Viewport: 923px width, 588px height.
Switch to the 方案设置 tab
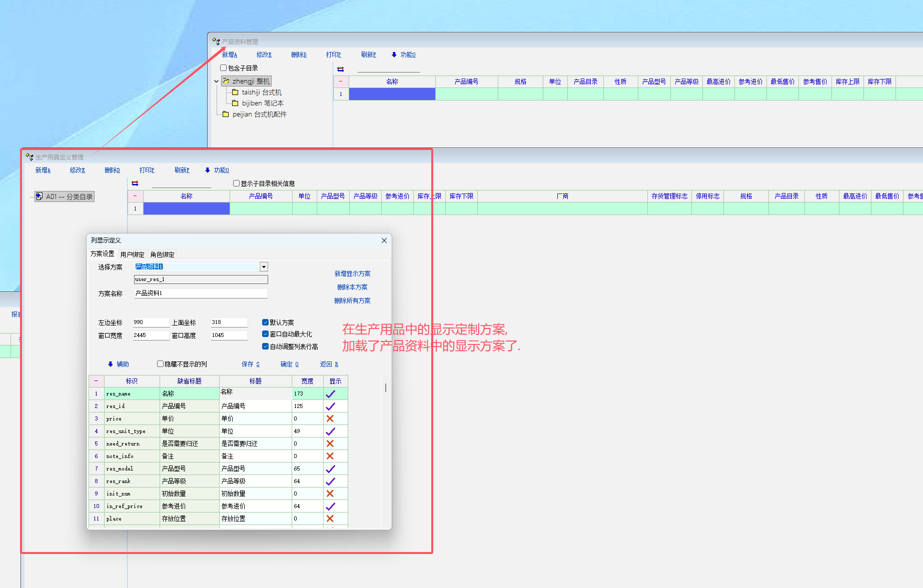point(102,254)
